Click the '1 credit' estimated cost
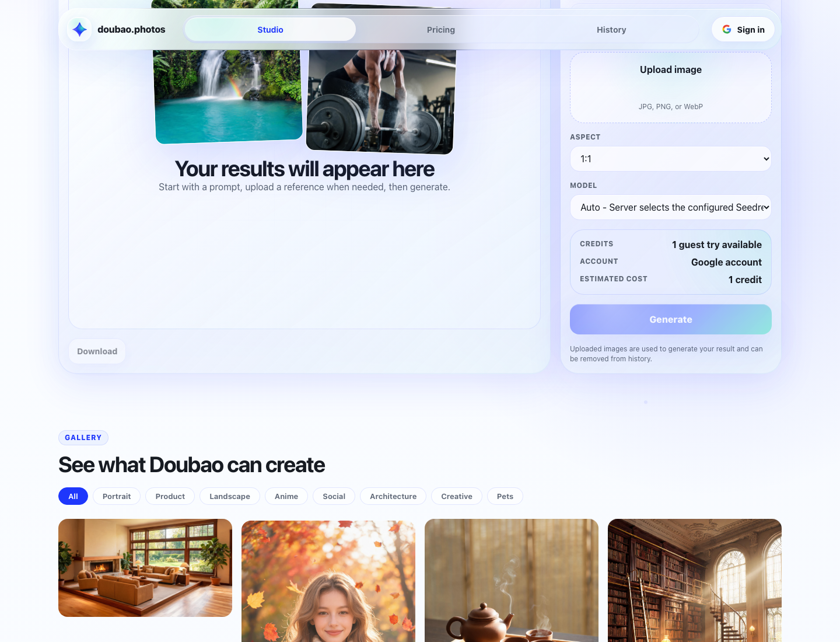This screenshot has height=642, width=840. (745, 280)
